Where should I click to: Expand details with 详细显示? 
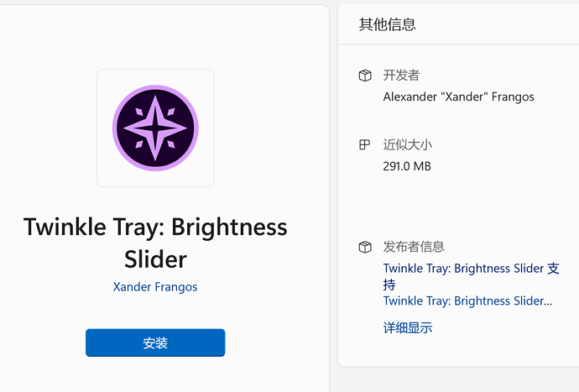click(408, 328)
